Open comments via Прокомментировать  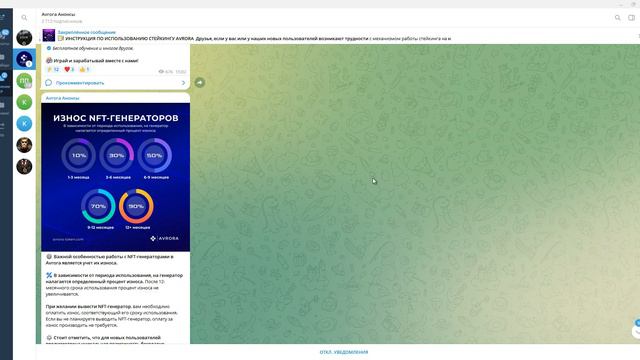[x=80, y=83]
